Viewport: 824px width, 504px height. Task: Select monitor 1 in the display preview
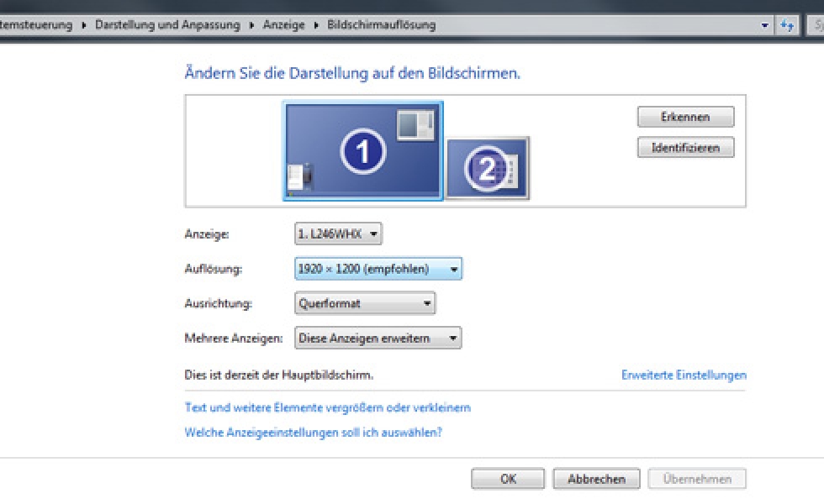click(362, 151)
